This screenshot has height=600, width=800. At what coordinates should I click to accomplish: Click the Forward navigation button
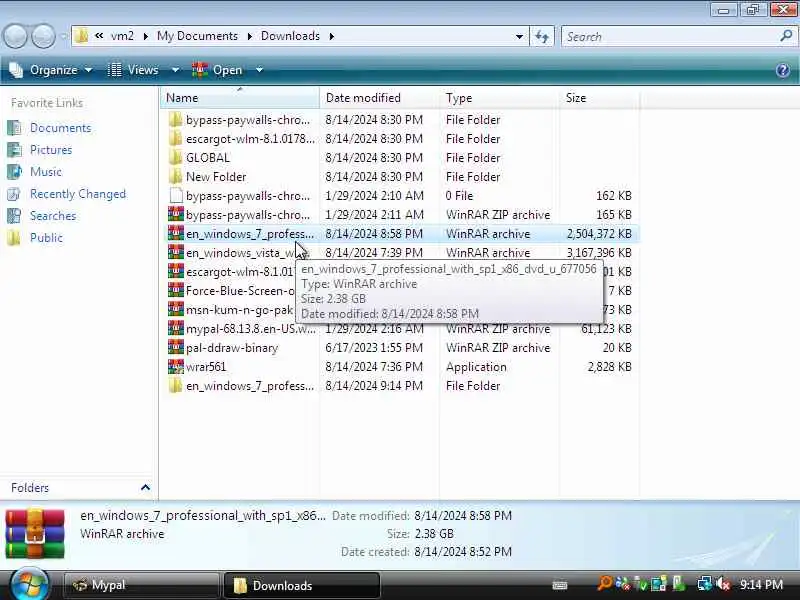pyautogui.click(x=44, y=37)
